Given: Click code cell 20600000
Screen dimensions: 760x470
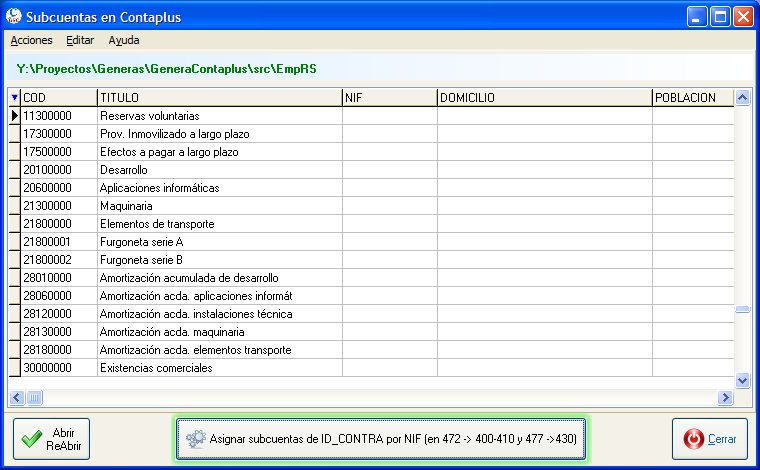Looking at the screenshot, I should 59,188.
